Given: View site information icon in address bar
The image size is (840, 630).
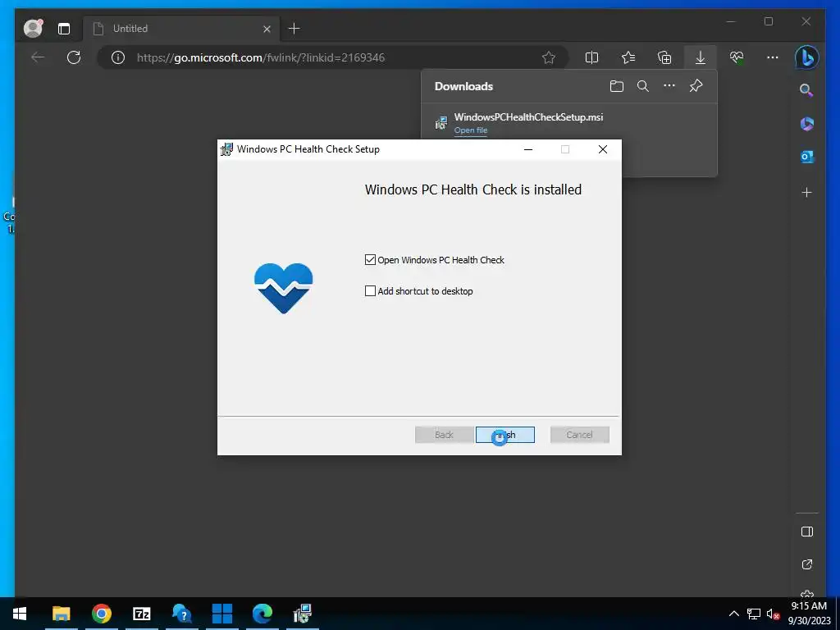Looking at the screenshot, I should click(x=118, y=57).
